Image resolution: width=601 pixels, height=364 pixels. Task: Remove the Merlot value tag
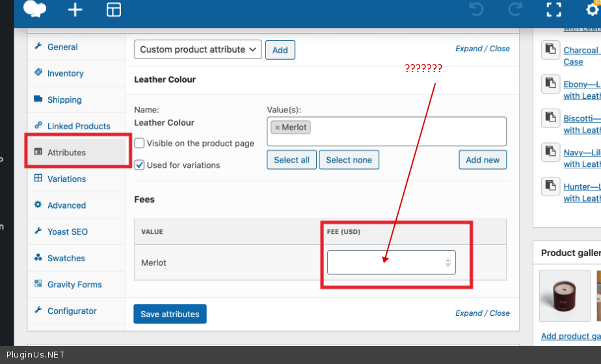[278, 127]
